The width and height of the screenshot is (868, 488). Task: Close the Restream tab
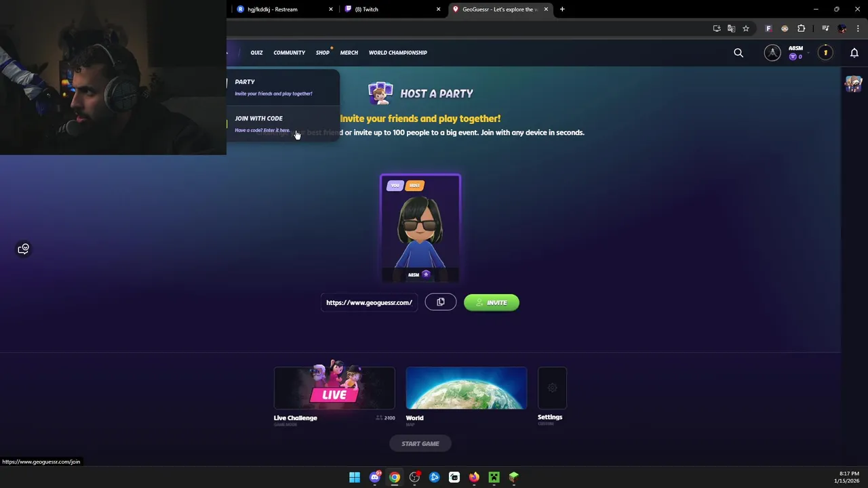[331, 9]
